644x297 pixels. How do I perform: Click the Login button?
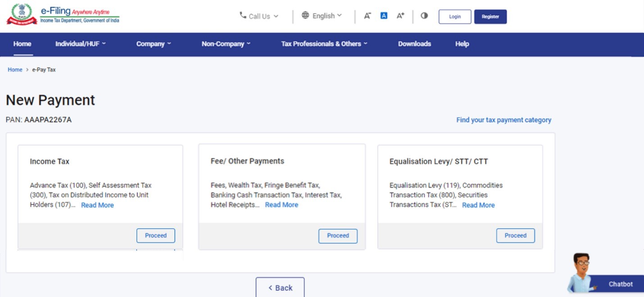tap(455, 17)
